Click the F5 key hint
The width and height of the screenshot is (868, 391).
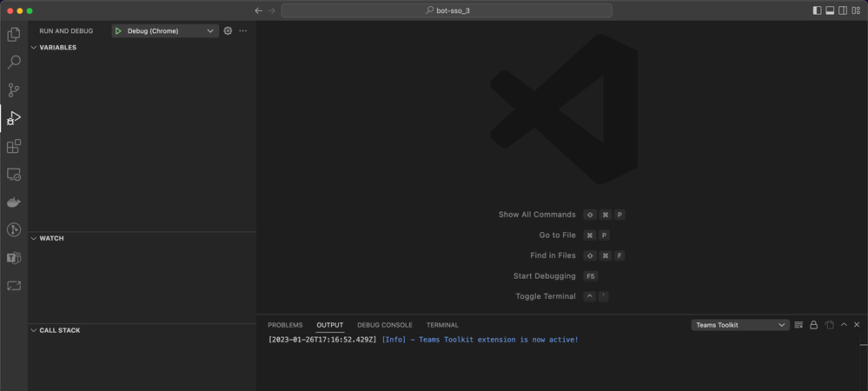(x=591, y=275)
